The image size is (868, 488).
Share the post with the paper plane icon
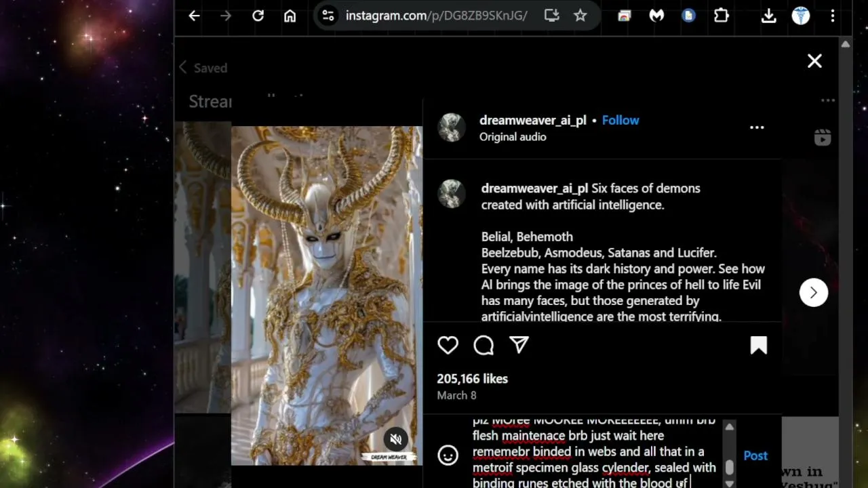519,346
